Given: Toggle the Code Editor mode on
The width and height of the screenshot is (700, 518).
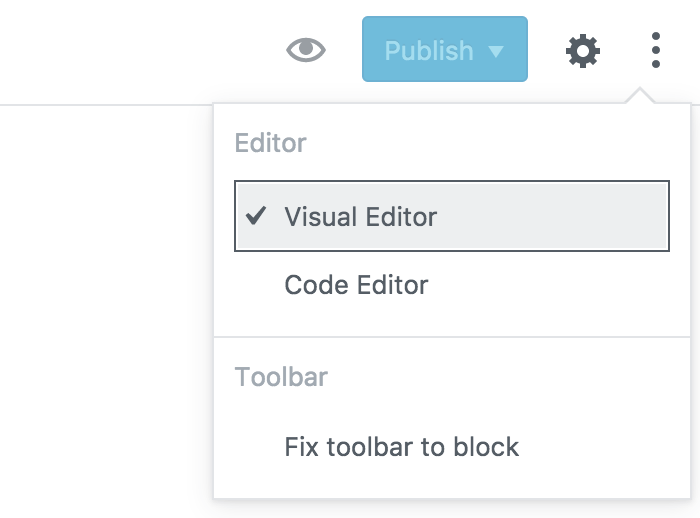Looking at the screenshot, I should (x=356, y=285).
